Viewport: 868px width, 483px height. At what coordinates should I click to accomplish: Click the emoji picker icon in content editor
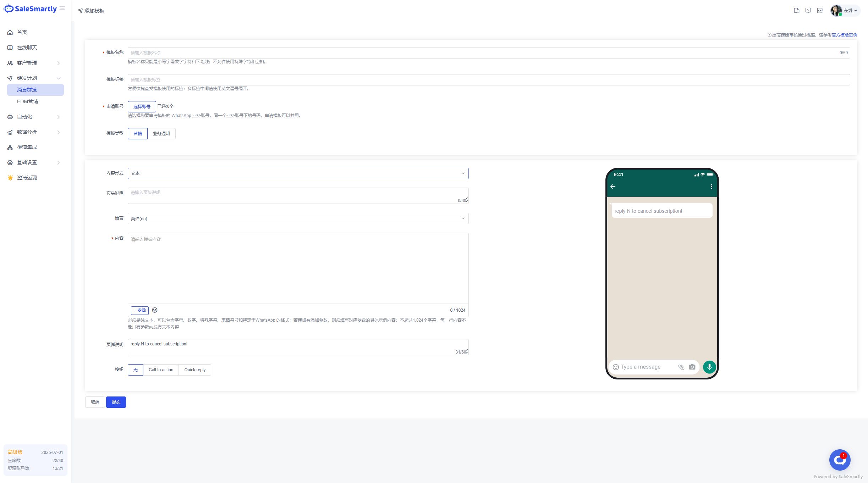pyautogui.click(x=155, y=310)
